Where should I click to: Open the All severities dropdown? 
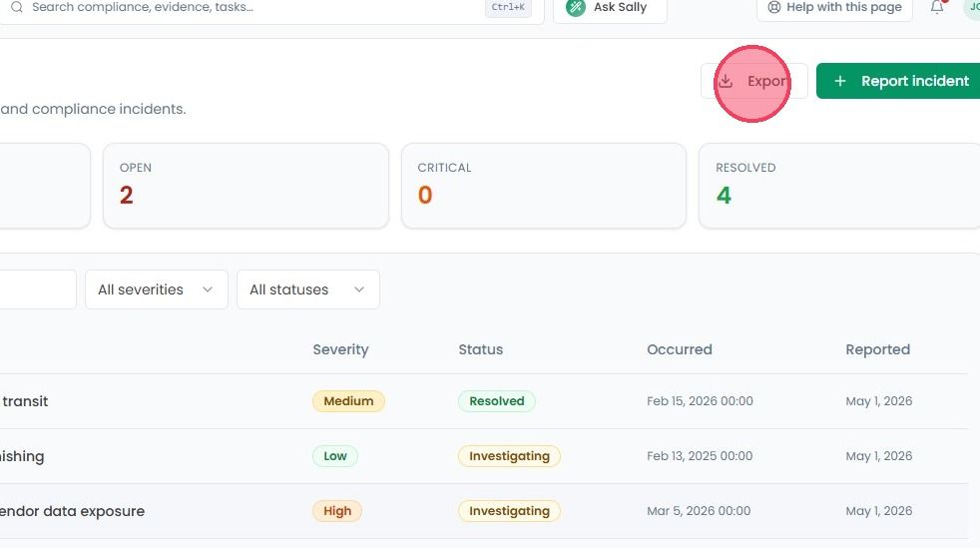pos(157,289)
